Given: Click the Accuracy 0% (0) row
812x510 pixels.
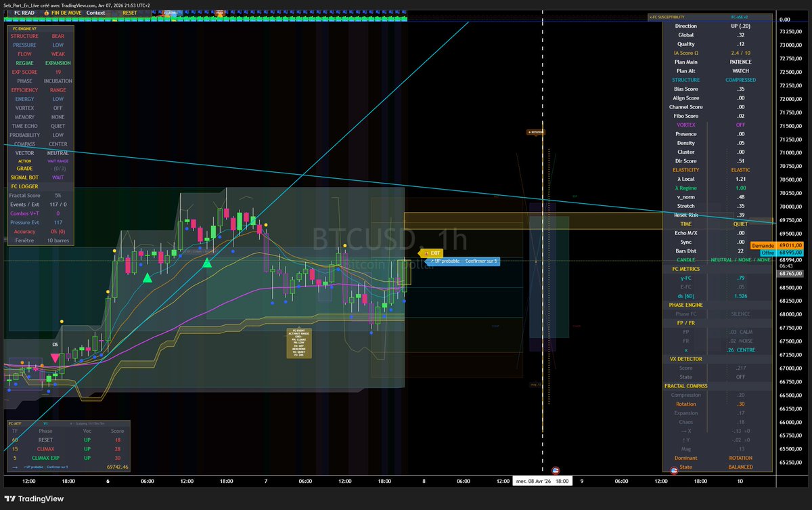Looking at the screenshot, I should [40, 232].
